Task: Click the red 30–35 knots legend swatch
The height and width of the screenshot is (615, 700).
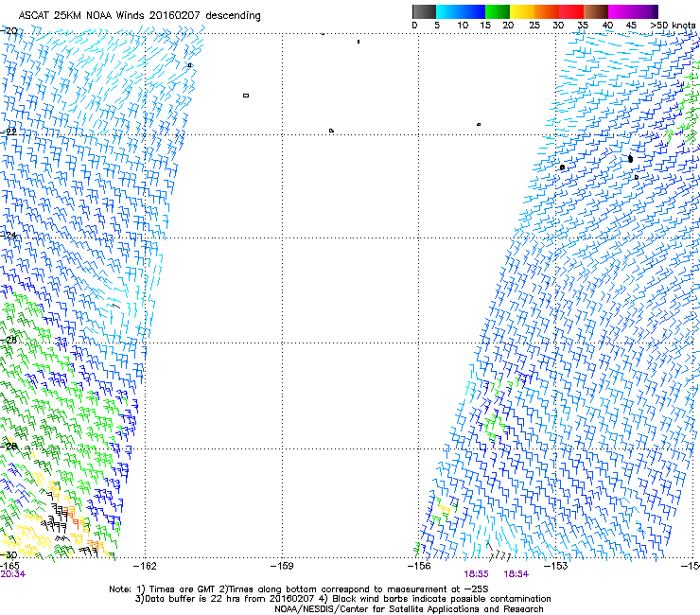Action: pos(571,11)
